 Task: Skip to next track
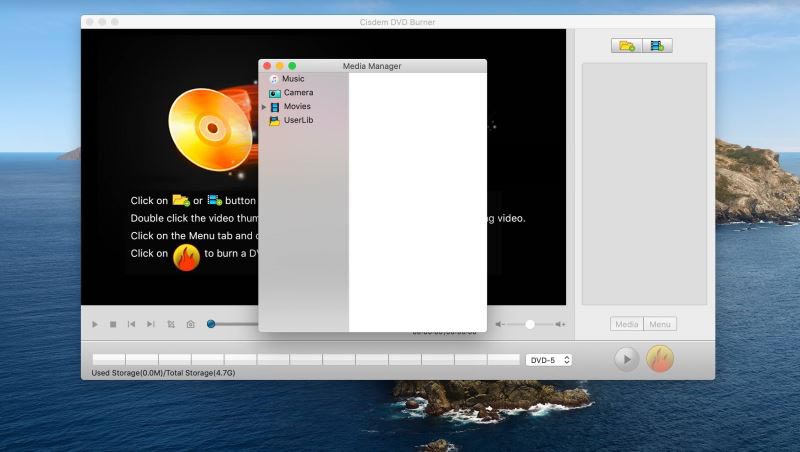151,324
